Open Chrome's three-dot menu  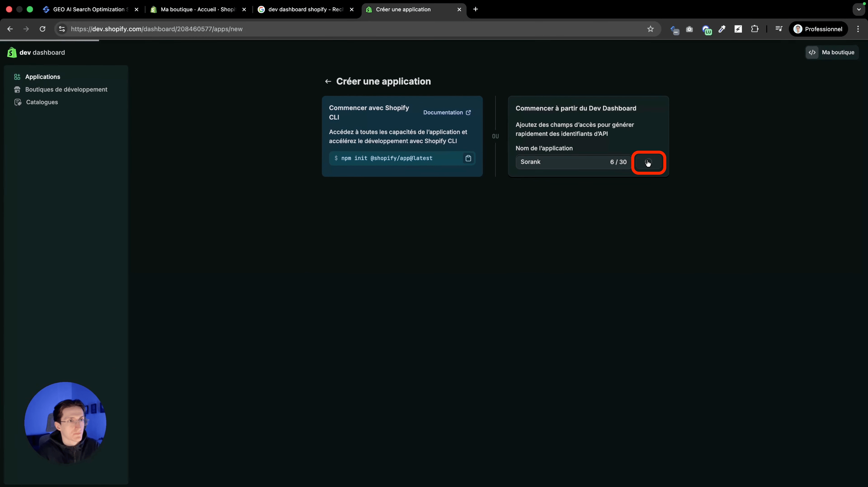(x=858, y=29)
